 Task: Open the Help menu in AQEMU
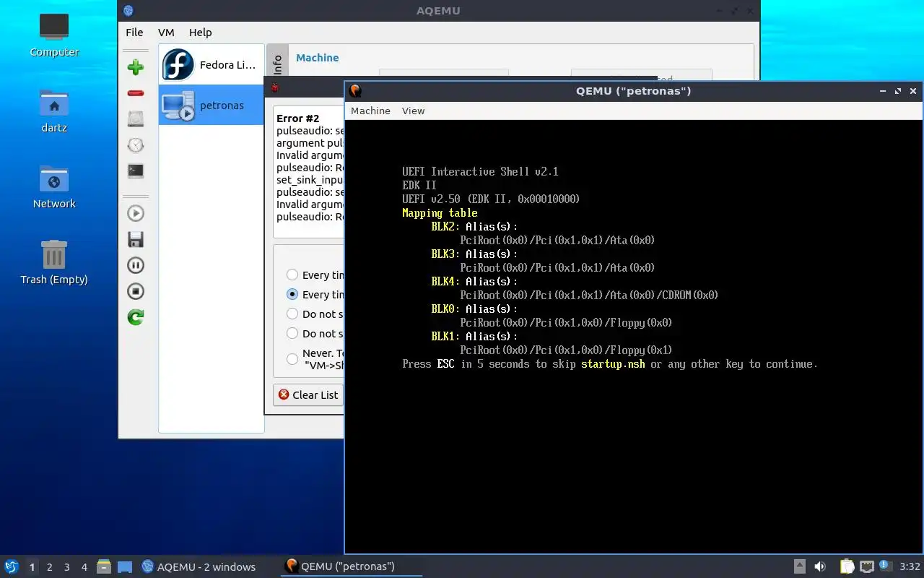click(x=200, y=32)
